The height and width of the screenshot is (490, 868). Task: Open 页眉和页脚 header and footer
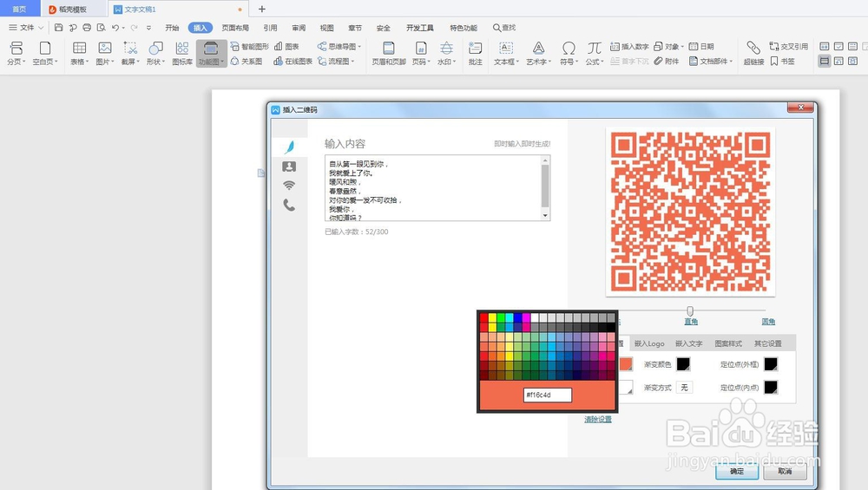click(389, 53)
